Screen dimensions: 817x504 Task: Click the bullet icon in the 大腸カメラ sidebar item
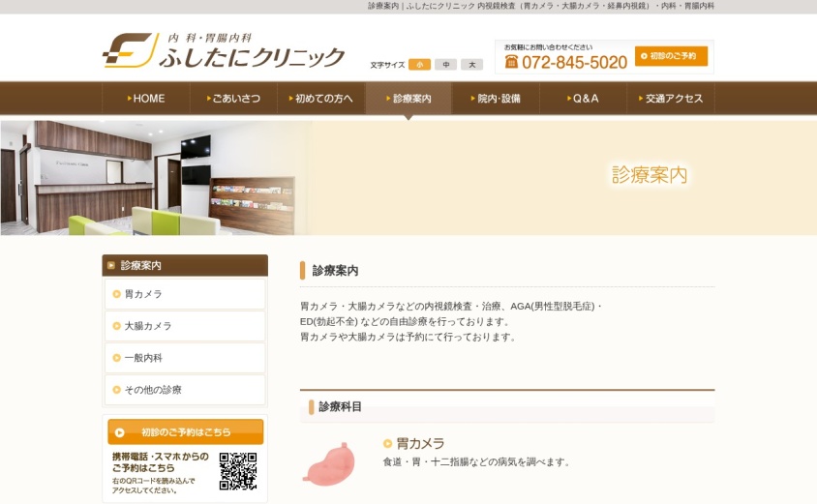pyautogui.click(x=117, y=326)
